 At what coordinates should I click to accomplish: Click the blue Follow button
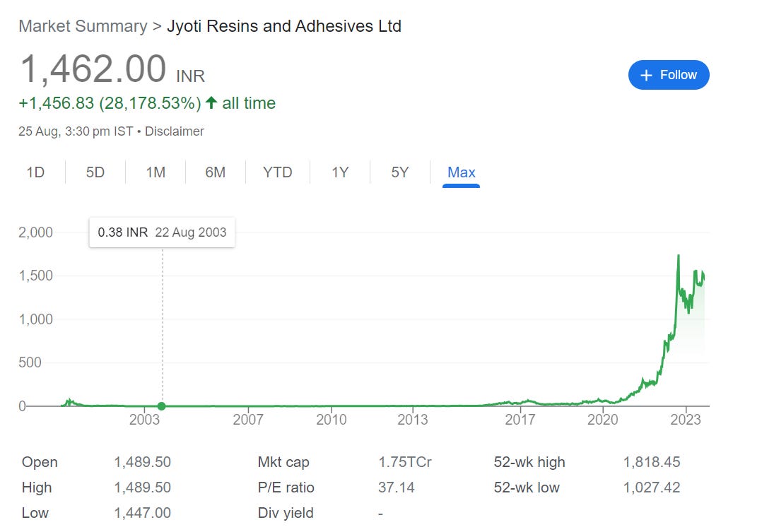click(x=669, y=75)
